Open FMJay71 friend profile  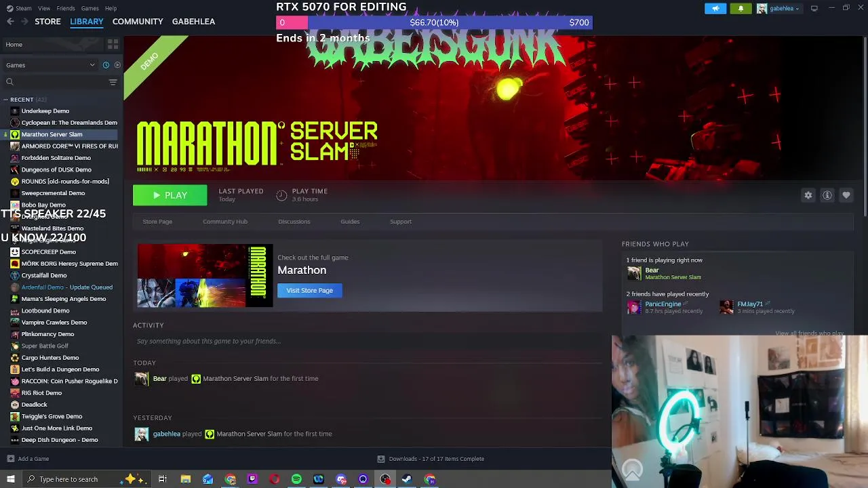point(750,304)
